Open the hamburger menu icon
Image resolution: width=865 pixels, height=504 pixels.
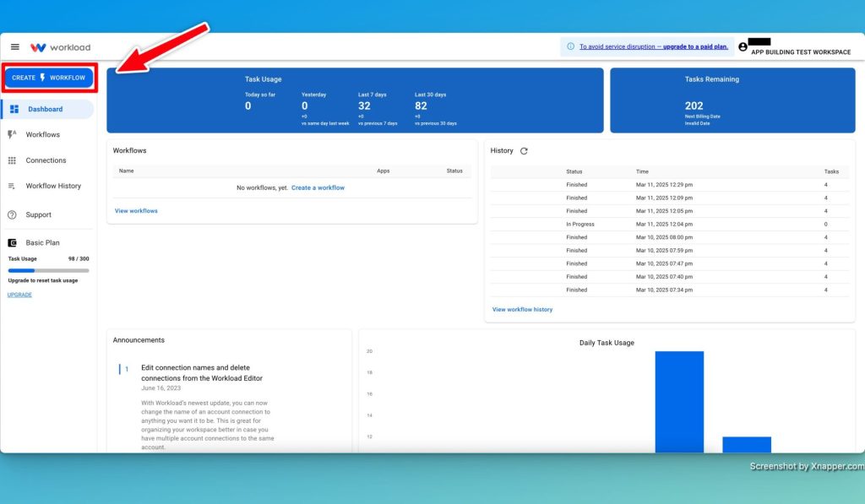[15, 47]
